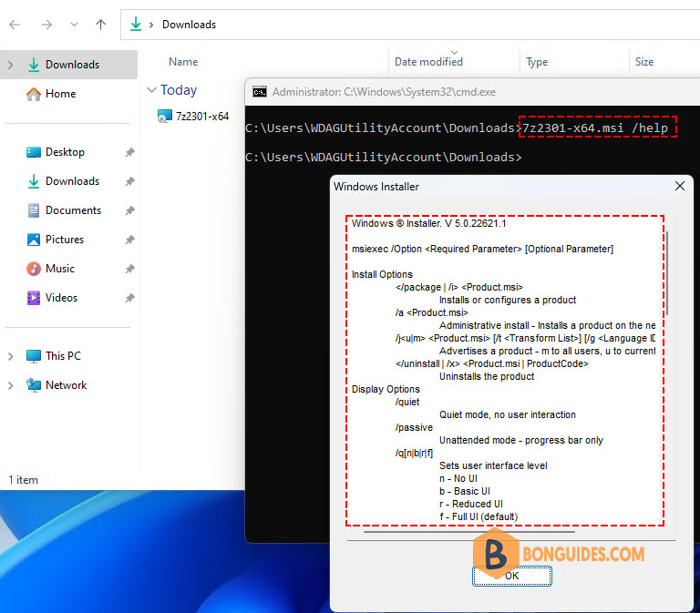Select This PC in navigation pane

click(63, 356)
